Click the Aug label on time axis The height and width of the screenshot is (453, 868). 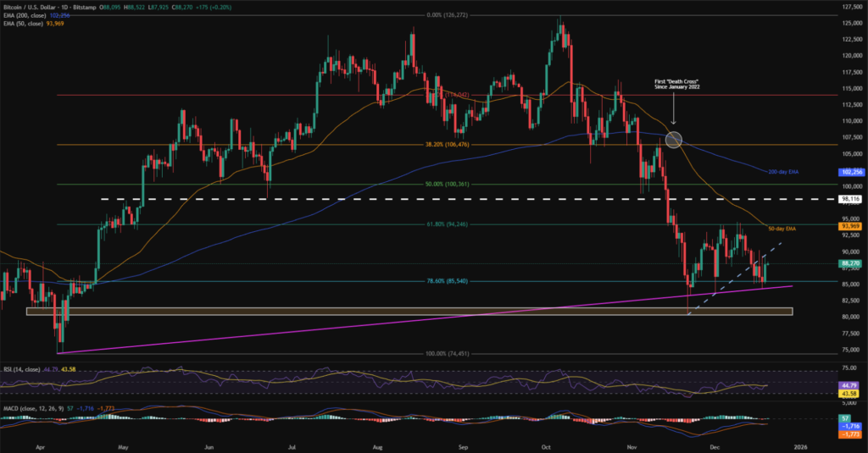click(x=377, y=447)
